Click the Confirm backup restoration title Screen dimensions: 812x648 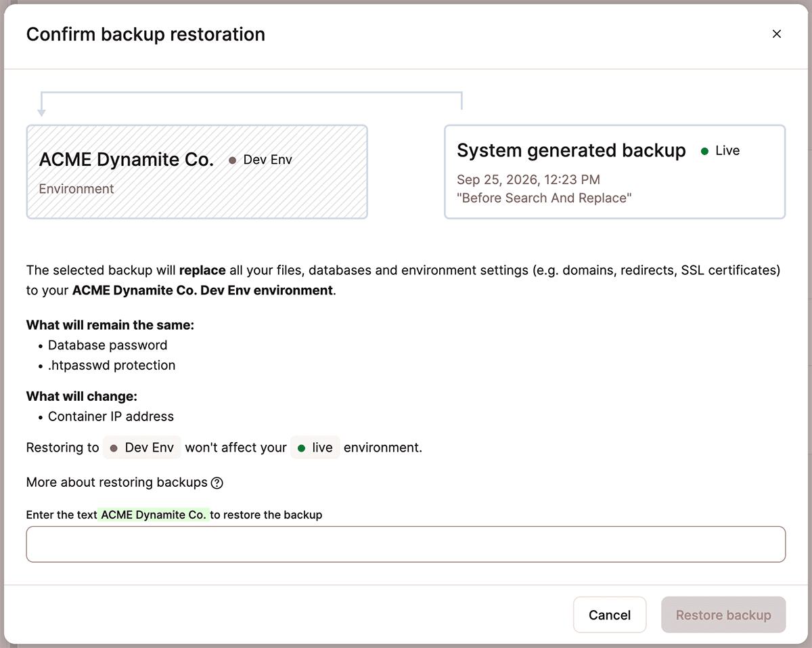pos(145,35)
